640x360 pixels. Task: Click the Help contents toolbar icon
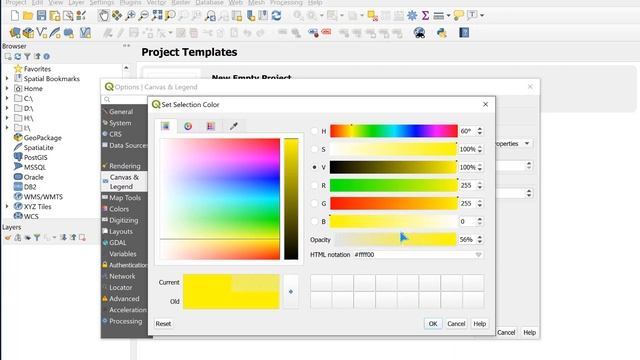[464, 33]
